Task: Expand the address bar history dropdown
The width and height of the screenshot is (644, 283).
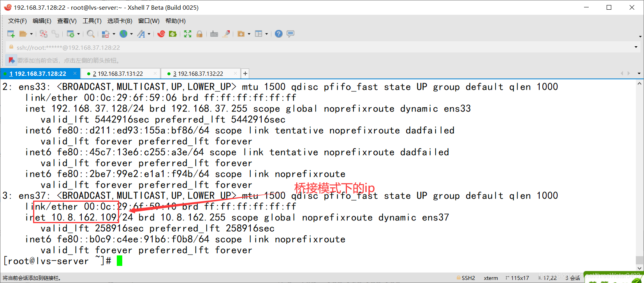Action: click(x=636, y=47)
